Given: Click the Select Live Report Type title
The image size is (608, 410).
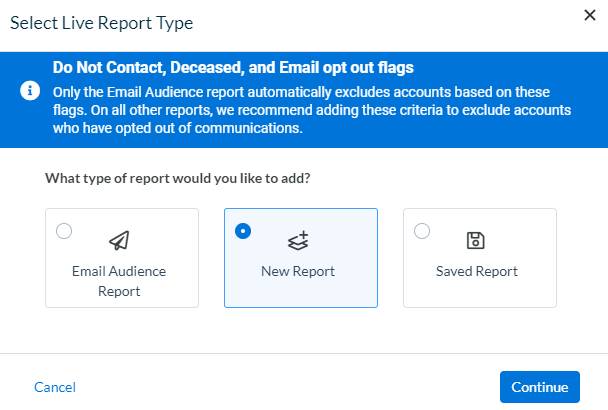Looking at the screenshot, I should tap(102, 23).
